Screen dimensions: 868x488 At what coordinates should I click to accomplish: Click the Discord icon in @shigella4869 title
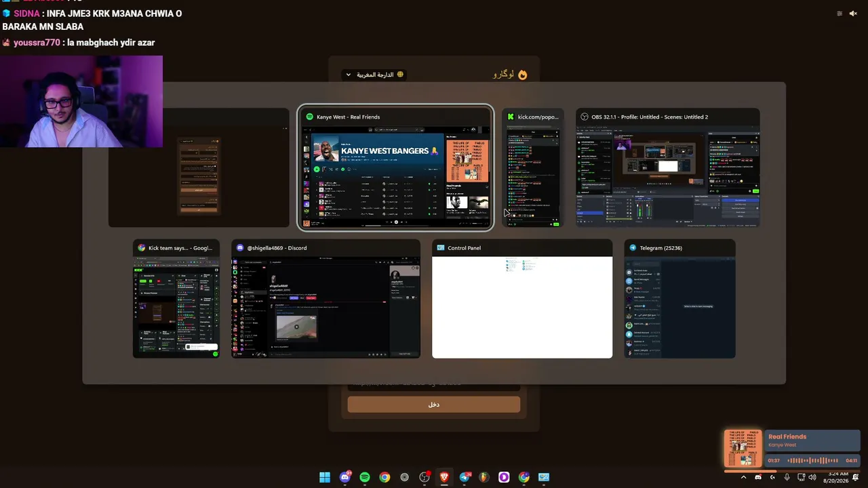coord(240,248)
